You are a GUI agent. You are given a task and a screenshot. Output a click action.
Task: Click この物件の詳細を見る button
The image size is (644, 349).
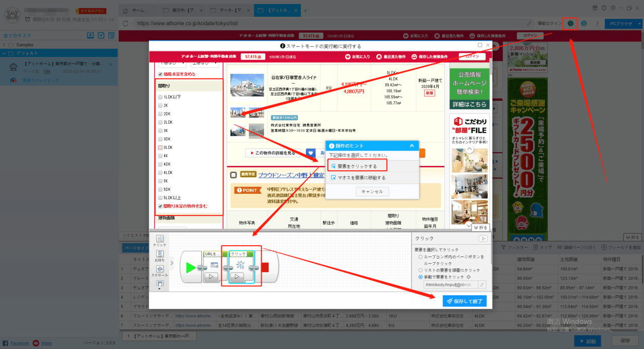[x=273, y=153]
